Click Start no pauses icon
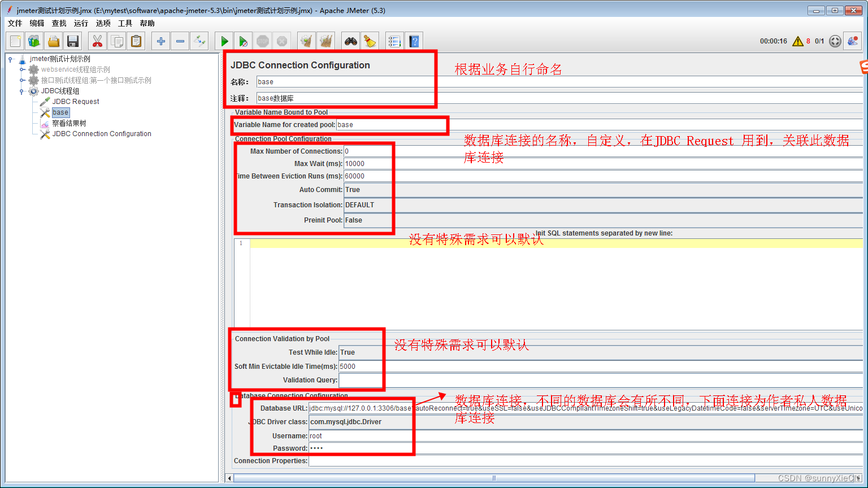This screenshot has width=868, height=488. click(x=244, y=41)
